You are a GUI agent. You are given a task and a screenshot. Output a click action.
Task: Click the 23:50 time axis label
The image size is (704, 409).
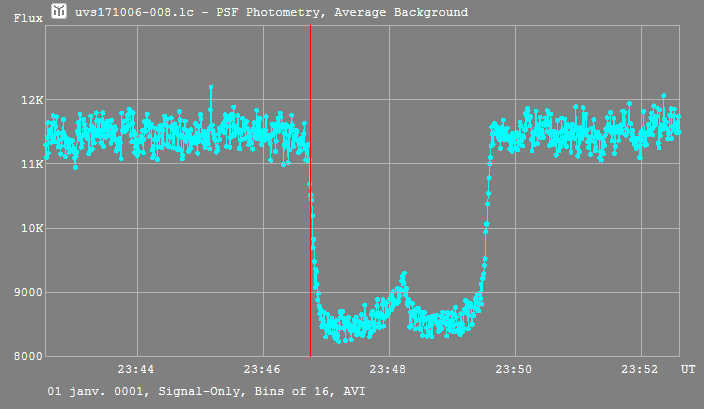[x=515, y=370]
